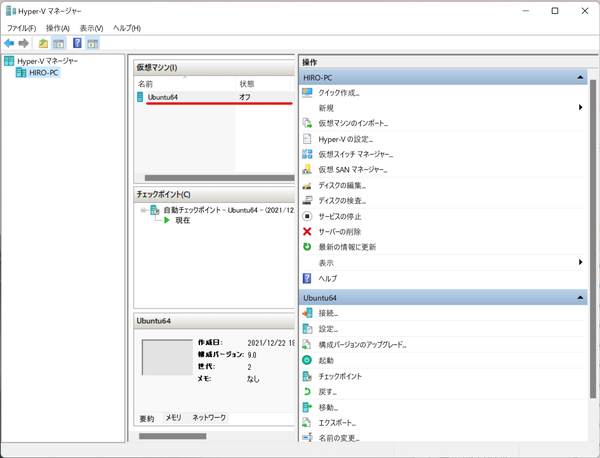
Task: Switch to the ネットワーク tab
Action: (x=209, y=418)
